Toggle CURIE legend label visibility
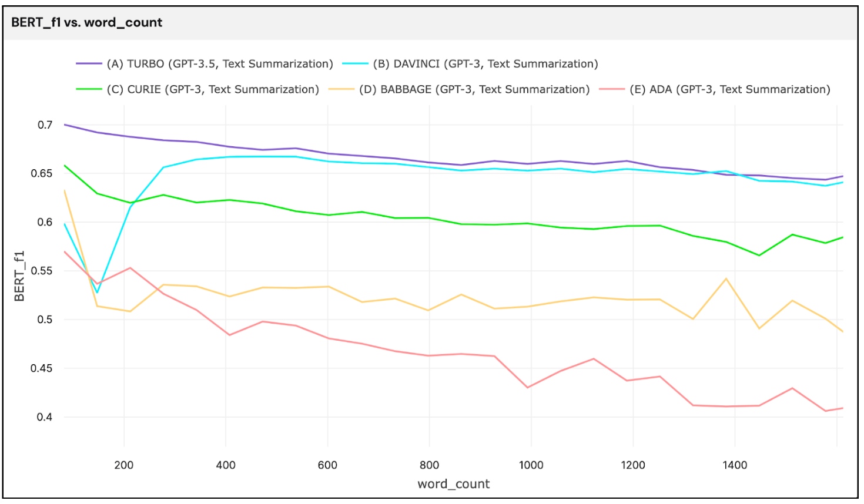Viewport: 864px width, 504px height. (213, 89)
